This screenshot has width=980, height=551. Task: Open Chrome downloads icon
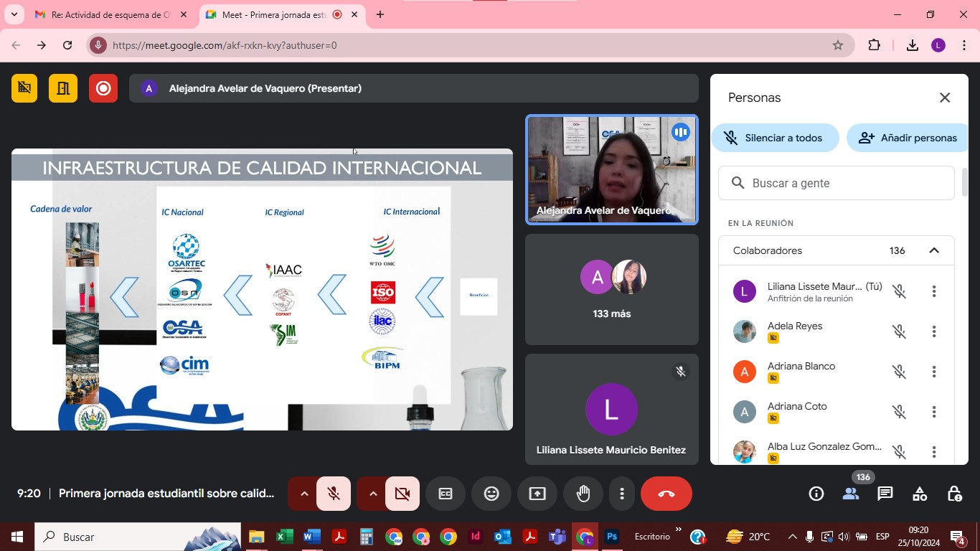(913, 45)
